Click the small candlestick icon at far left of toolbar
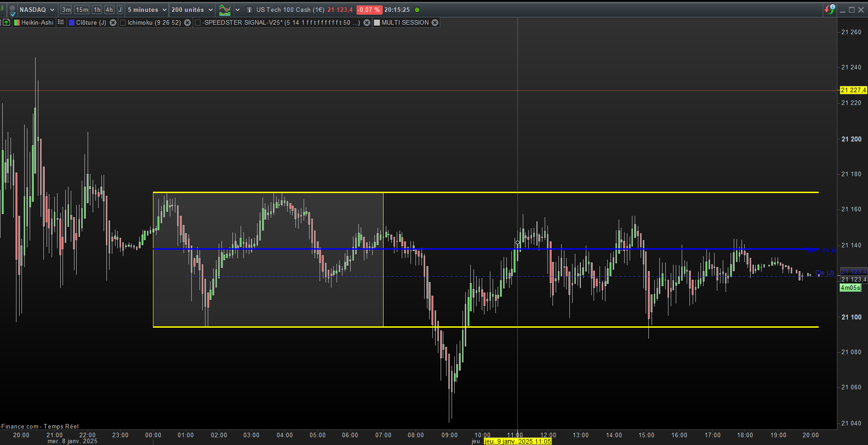 pos(3,9)
